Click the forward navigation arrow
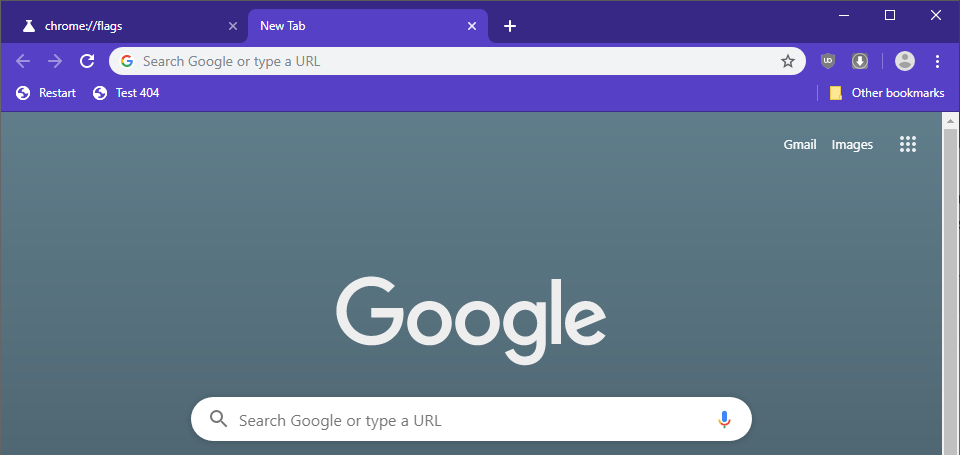 [x=55, y=61]
